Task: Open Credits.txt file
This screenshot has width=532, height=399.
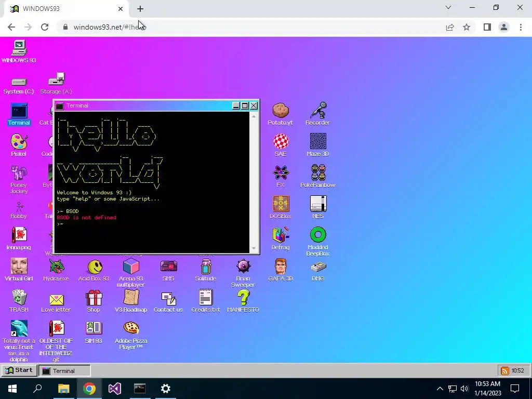Action: click(206, 297)
